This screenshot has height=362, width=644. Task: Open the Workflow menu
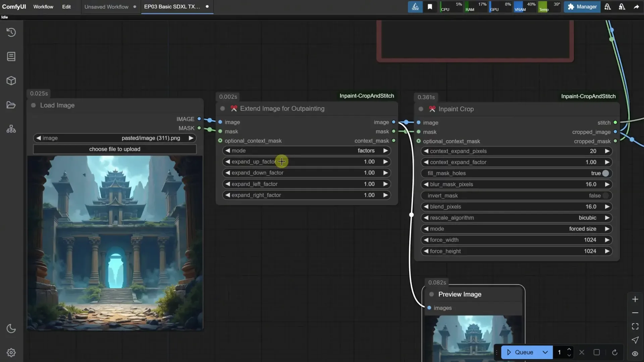[43, 7]
